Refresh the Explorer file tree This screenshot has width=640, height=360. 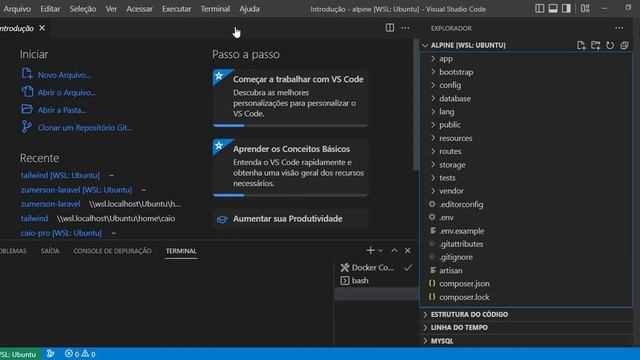(610, 45)
